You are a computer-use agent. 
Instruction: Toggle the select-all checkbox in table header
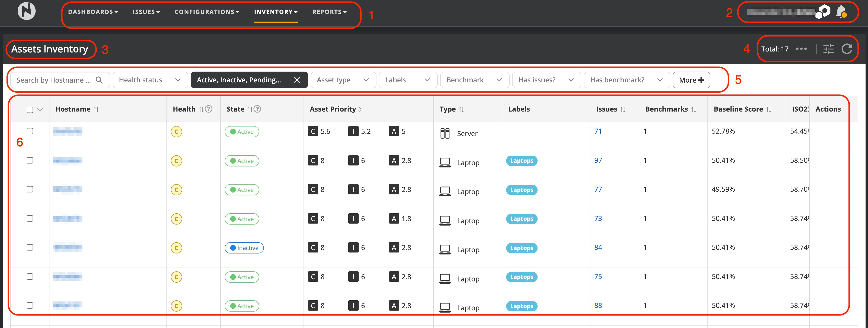pos(30,110)
